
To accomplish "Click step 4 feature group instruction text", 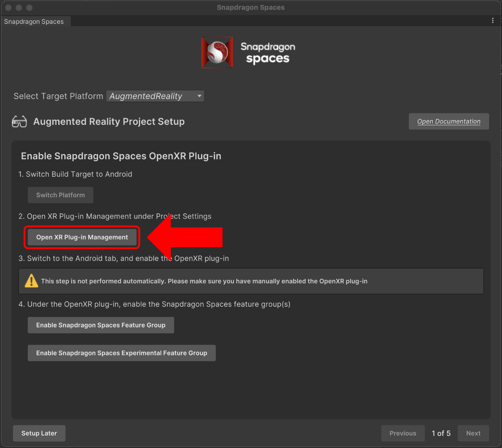I will point(154,304).
